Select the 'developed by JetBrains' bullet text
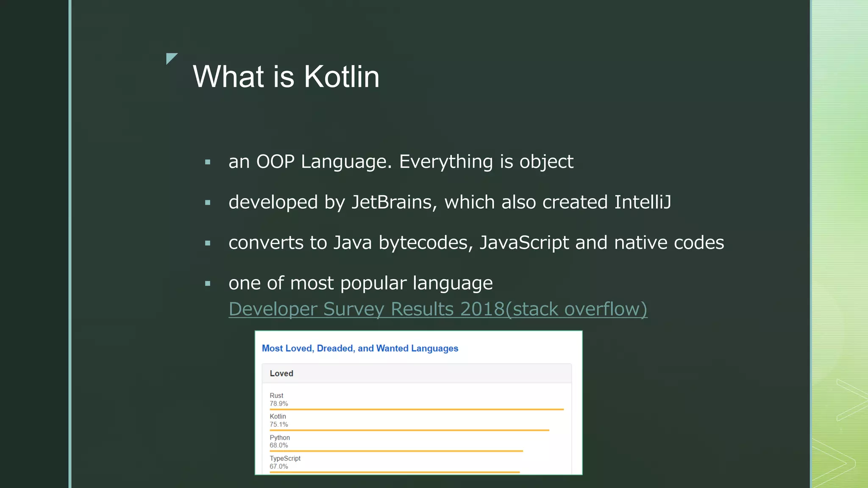This screenshot has height=488, width=868. [x=449, y=202]
